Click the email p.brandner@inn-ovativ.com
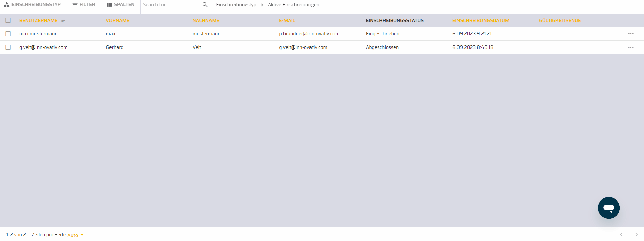Screen dimensions: 644x241 tap(309, 34)
